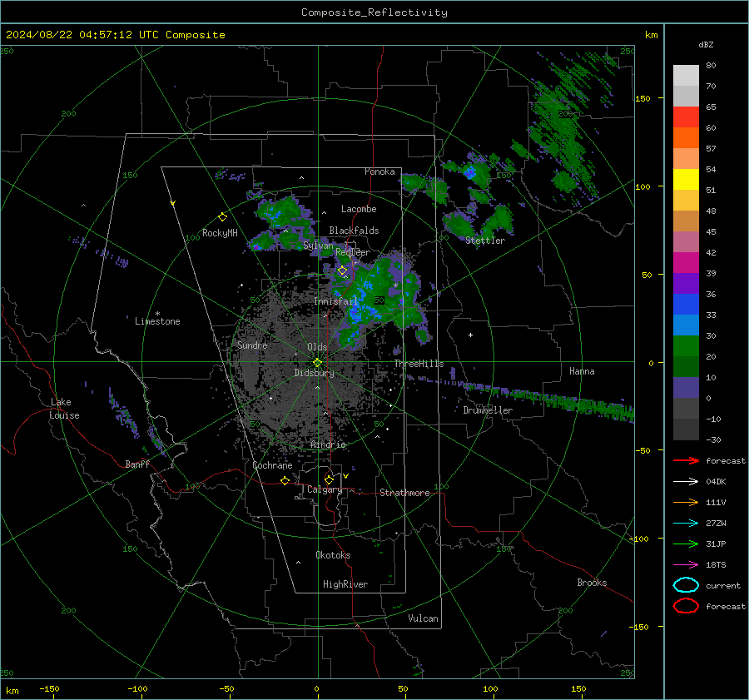The image size is (749, 700).
Task: Click the magenta 18TS arrow icon
Action: click(x=686, y=565)
